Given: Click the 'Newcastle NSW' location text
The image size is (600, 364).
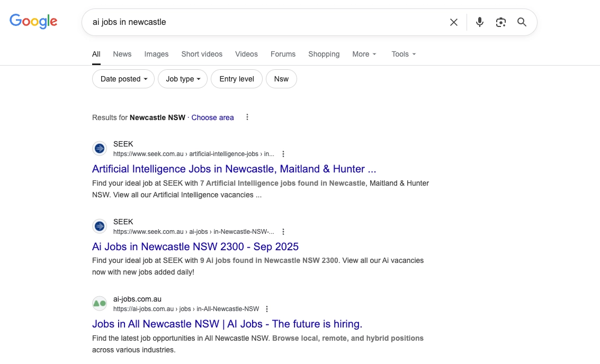Looking at the screenshot, I should [157, 117].
